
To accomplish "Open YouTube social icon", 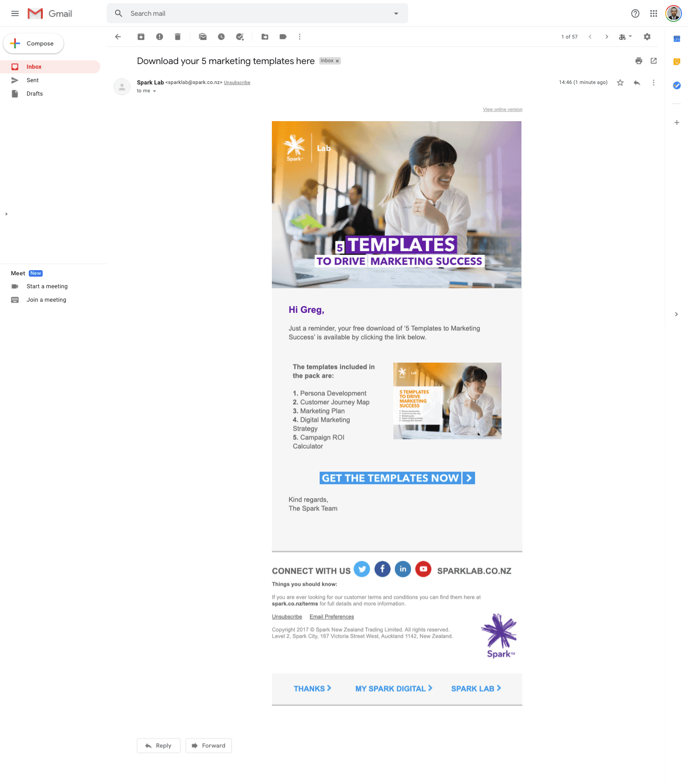I will click(x=424, y=569).
